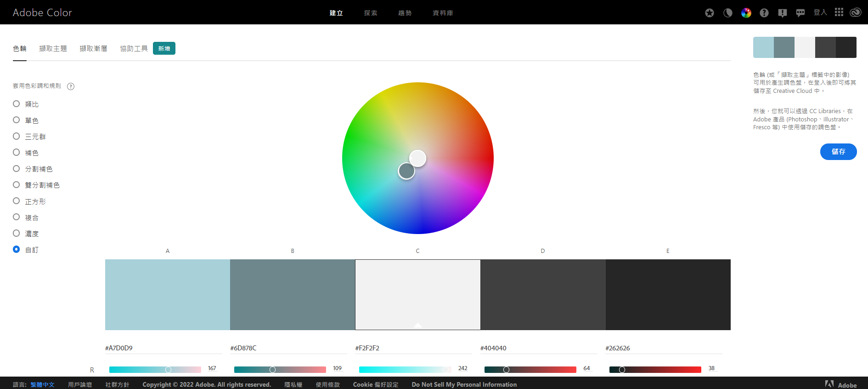Open the apps grid icon

(x=839, y=12)
